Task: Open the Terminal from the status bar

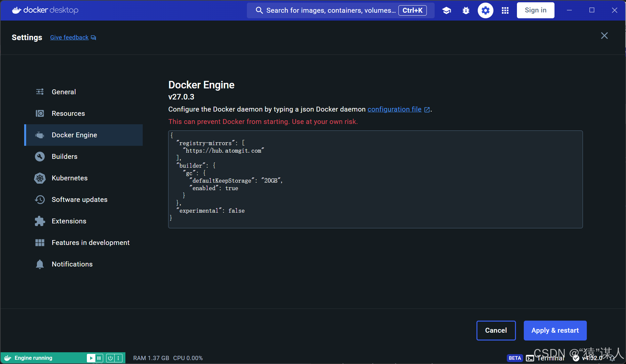Action: [x=545, y=358]
